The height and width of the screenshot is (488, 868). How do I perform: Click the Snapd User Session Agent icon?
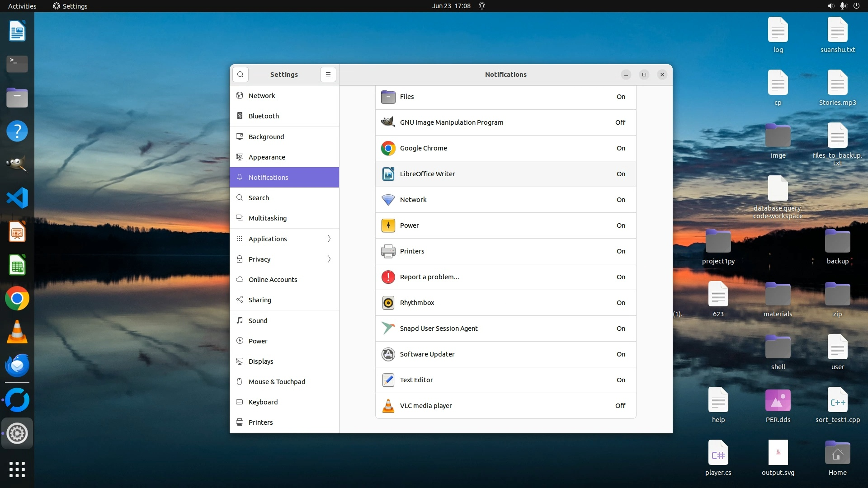point(388,328)
